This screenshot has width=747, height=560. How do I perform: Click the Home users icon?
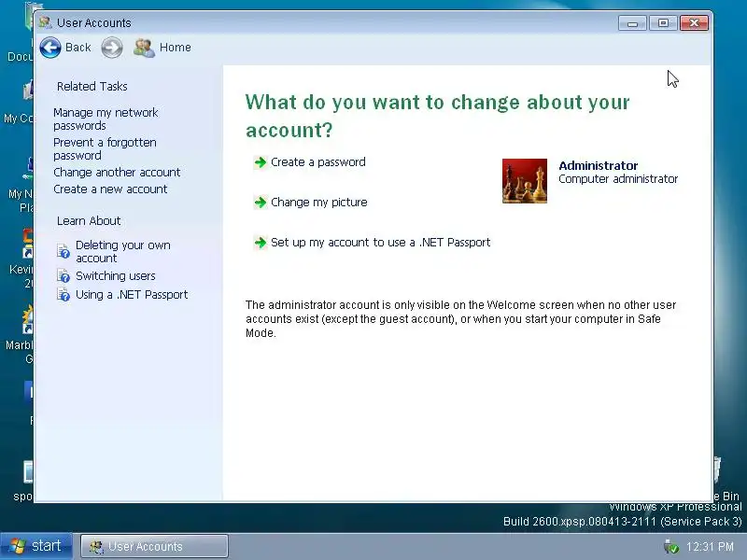[x=144, y=48]
